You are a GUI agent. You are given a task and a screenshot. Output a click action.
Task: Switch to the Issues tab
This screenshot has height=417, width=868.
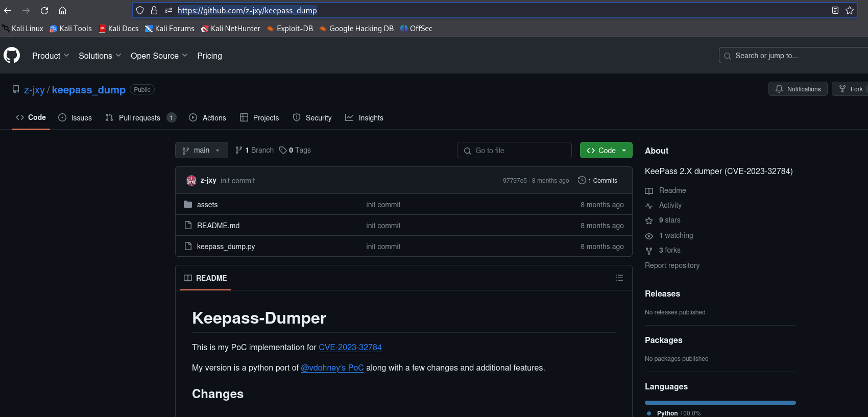pyautogui.click(x=75, y=118)
